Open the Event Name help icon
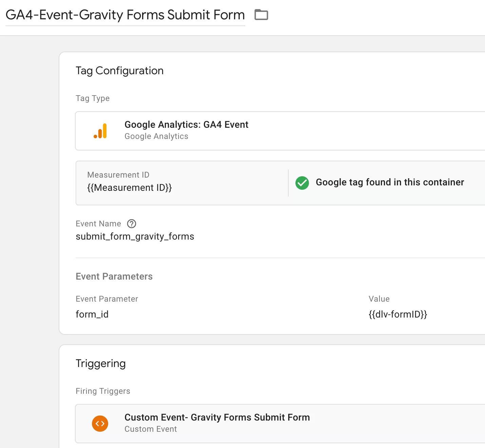This screenshot has width=485, height=448. pos(132,224)
